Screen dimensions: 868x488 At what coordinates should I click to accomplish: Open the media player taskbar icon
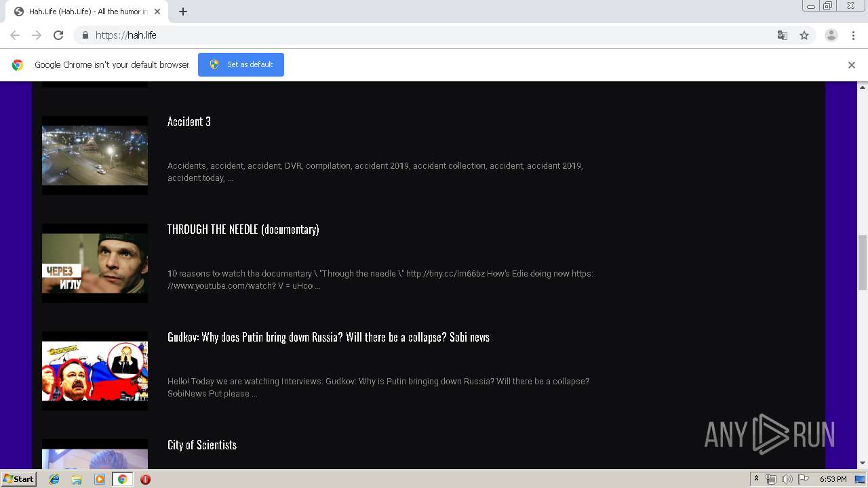point(100,479)
